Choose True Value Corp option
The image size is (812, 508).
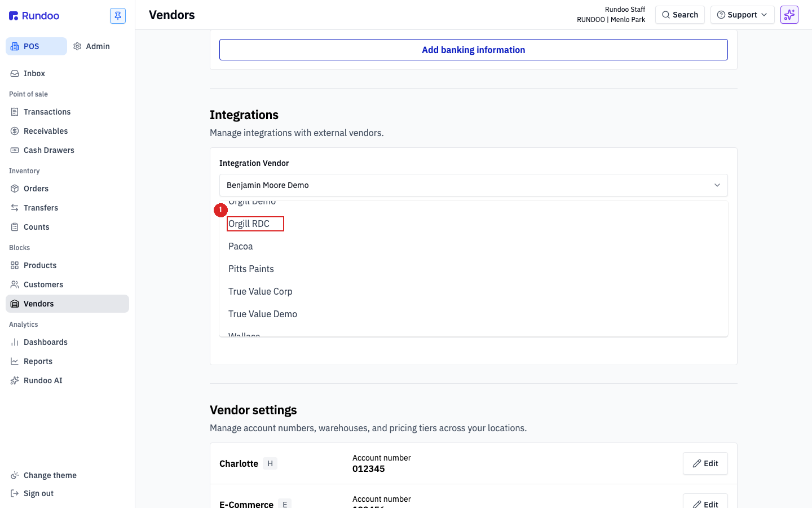pyautogui.click(x=474, y=291)
